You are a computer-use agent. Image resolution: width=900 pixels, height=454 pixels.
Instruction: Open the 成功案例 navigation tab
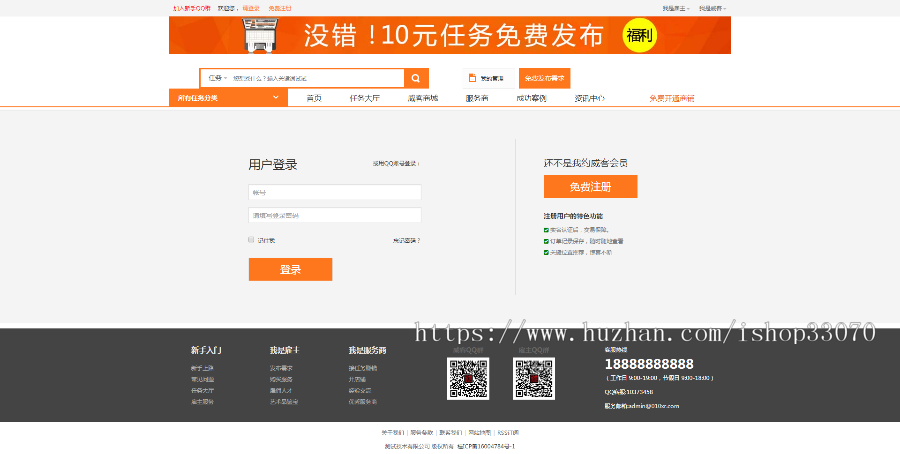531,98
